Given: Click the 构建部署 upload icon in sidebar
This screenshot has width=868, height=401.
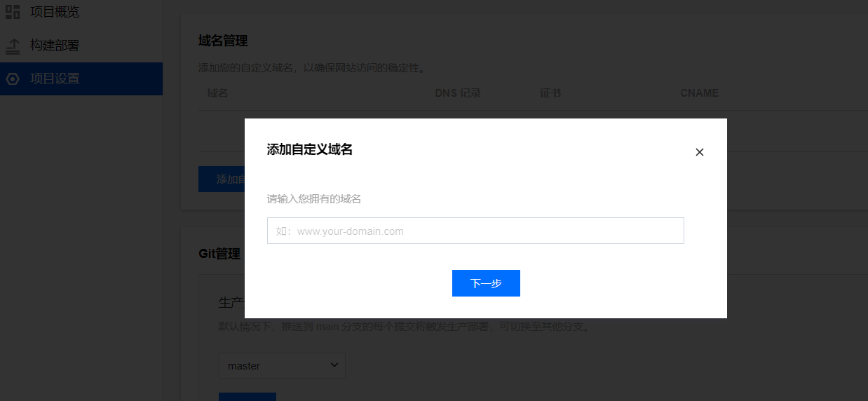Looking at the screenshot, I should [13, 46].
